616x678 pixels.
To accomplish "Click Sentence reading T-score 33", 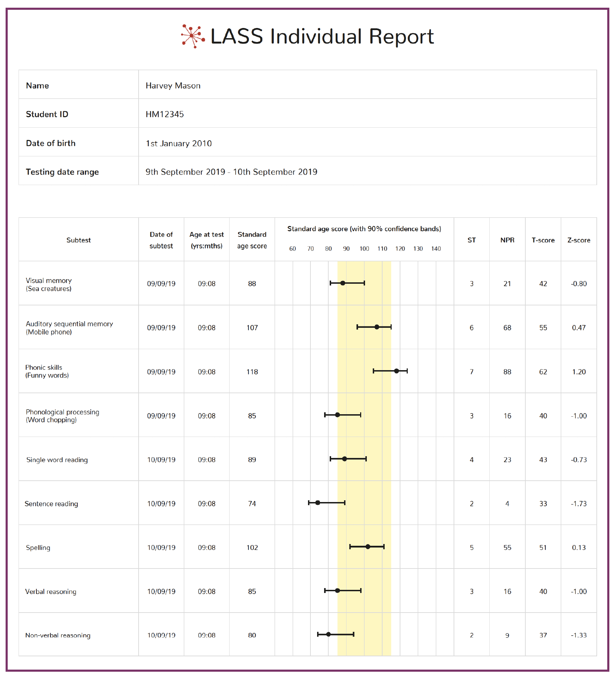I will coord(543,504).
